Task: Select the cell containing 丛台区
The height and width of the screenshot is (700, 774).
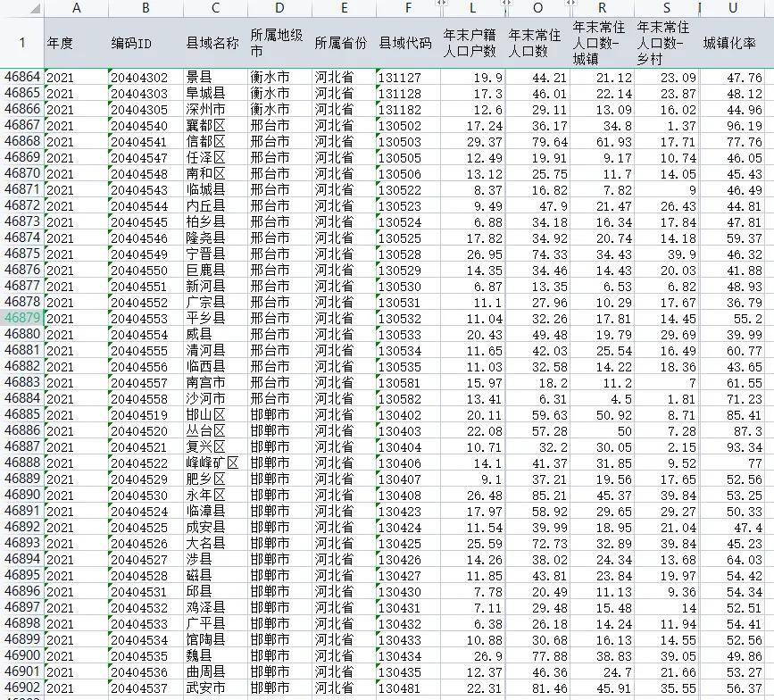Action: tap(215, 430)
